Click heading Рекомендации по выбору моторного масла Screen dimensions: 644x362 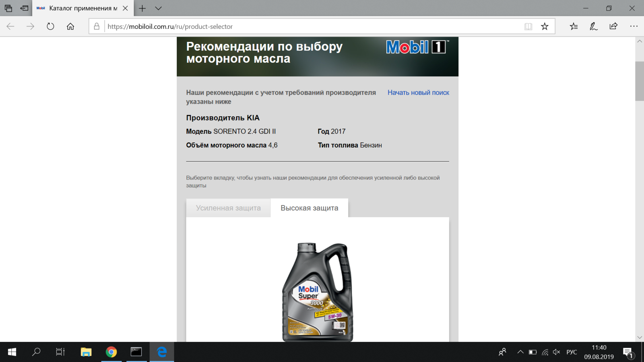coord(264,52)
